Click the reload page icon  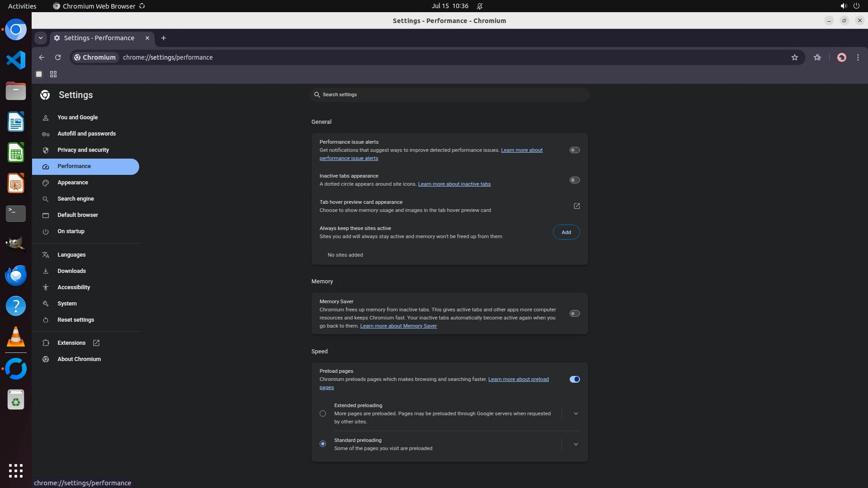coord(58,57)
